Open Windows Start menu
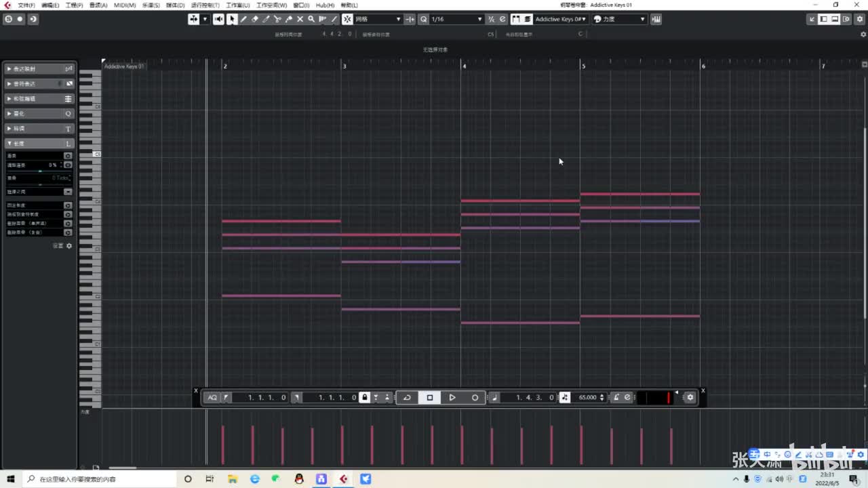This screenshot has width=868, height=488. pos(11,479)
